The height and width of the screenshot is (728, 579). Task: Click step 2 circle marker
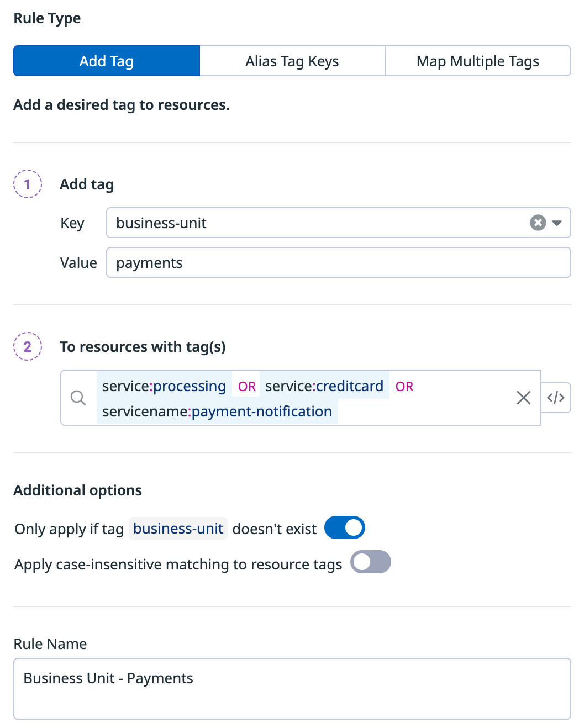(x=28, y=346)
